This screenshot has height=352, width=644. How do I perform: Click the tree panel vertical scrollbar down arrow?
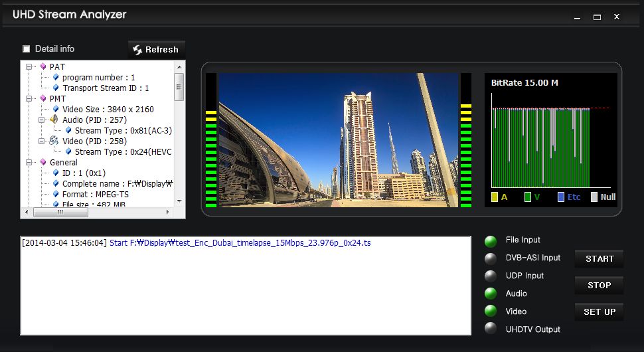pyautogui.click(x=179, y=200)
